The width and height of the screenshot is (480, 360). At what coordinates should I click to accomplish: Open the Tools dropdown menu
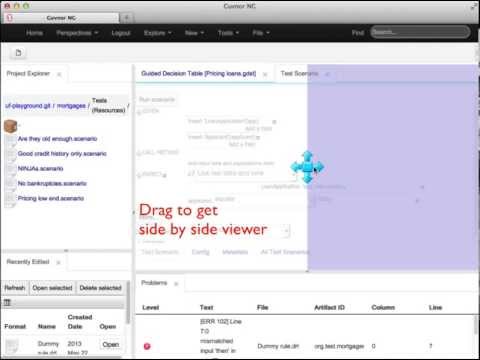pos(228,33)
